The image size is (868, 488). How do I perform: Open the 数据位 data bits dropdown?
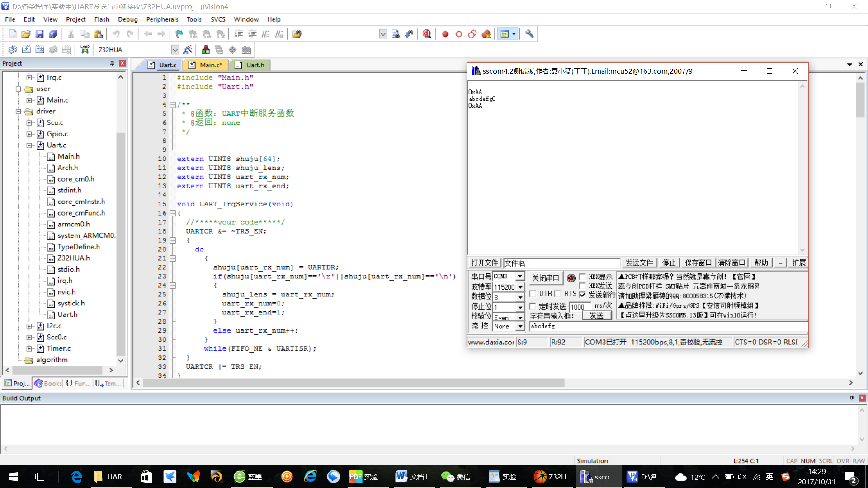pyautogui.click(x=520, y=297)
